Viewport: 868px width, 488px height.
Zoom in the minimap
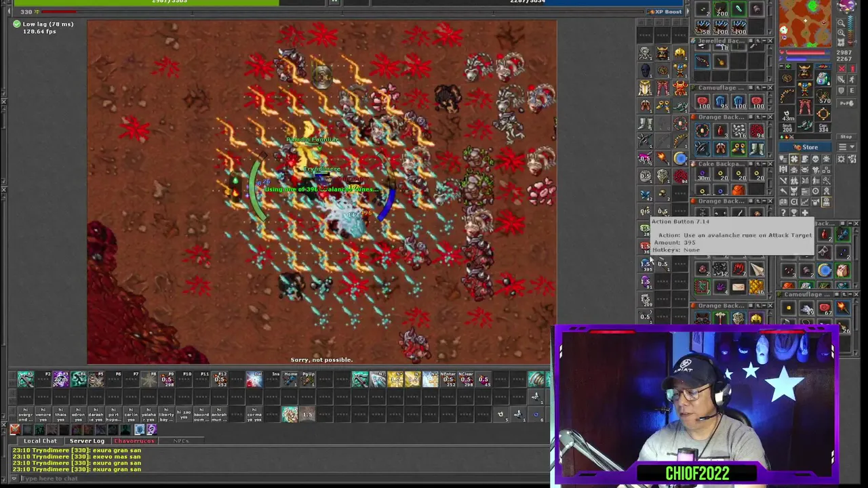(x=842, y=33)
